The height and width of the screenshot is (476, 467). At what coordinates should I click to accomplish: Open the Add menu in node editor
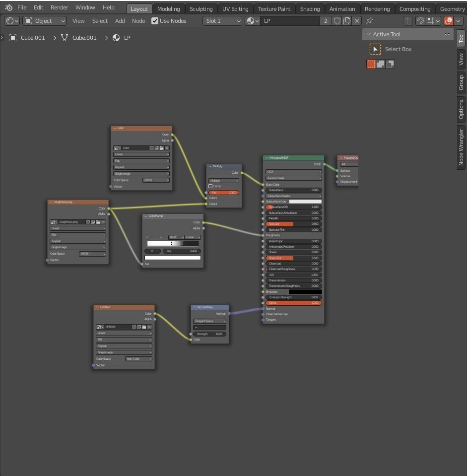[x=120, y=21]
